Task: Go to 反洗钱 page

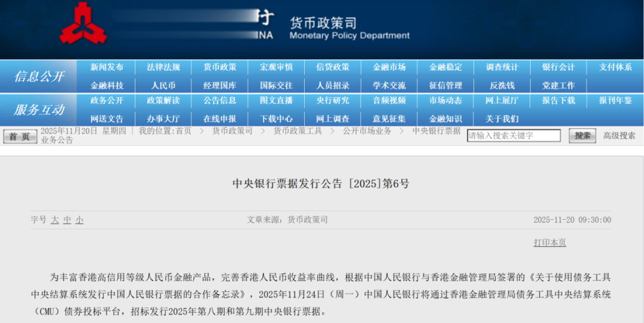Action: pos(502,85)
